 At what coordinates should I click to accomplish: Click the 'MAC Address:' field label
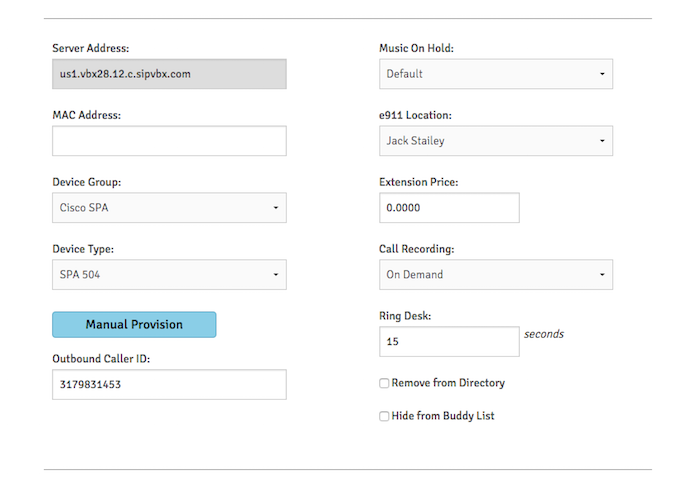pyautogui.click(x=86, y=115)
